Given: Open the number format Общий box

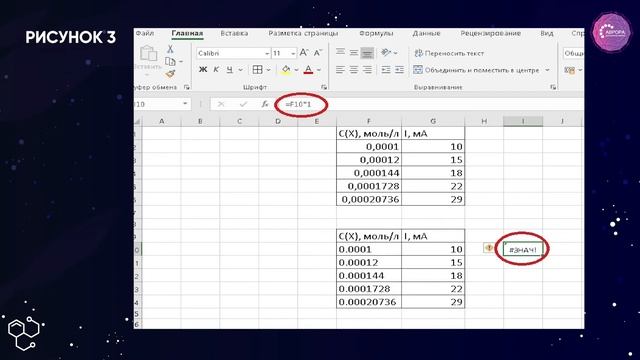Looking at the screenshot, I should click(x=573, y=53).
